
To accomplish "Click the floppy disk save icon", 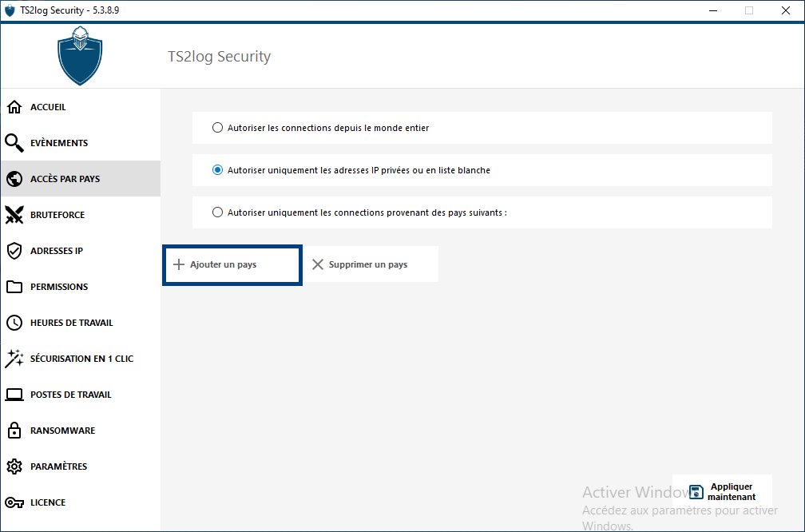I will 696,492.
